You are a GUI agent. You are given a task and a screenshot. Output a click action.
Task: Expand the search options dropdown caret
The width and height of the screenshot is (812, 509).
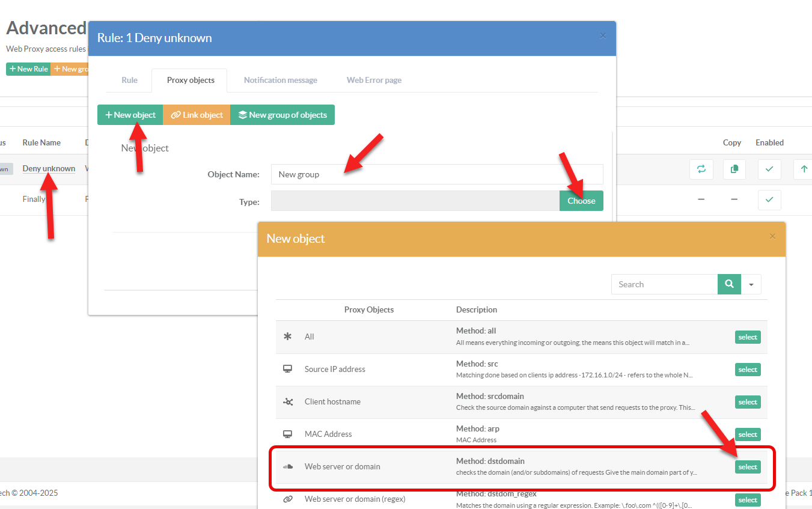point(751,284)
